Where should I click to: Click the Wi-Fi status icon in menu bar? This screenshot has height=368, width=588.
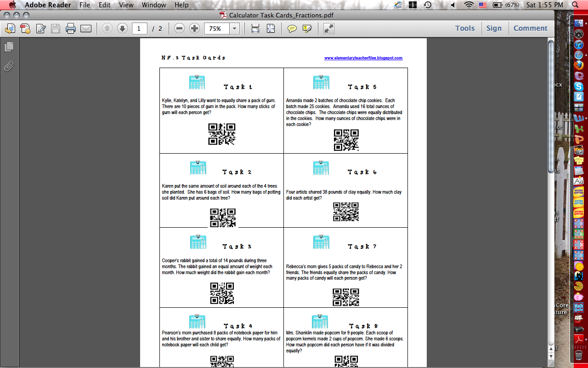click(x=469, y=5)
